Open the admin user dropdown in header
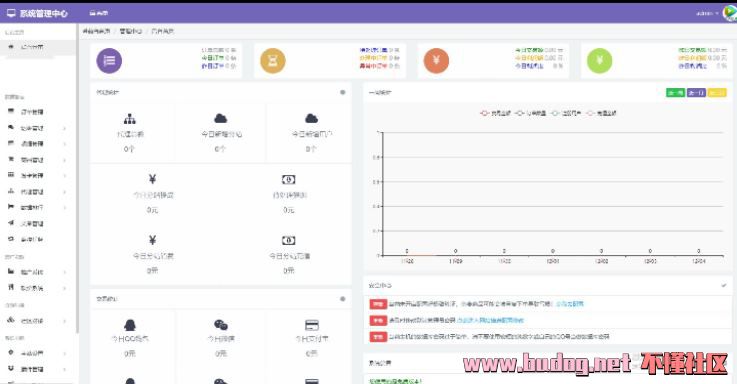The image size is (737, 384). (x=707, y=14)
